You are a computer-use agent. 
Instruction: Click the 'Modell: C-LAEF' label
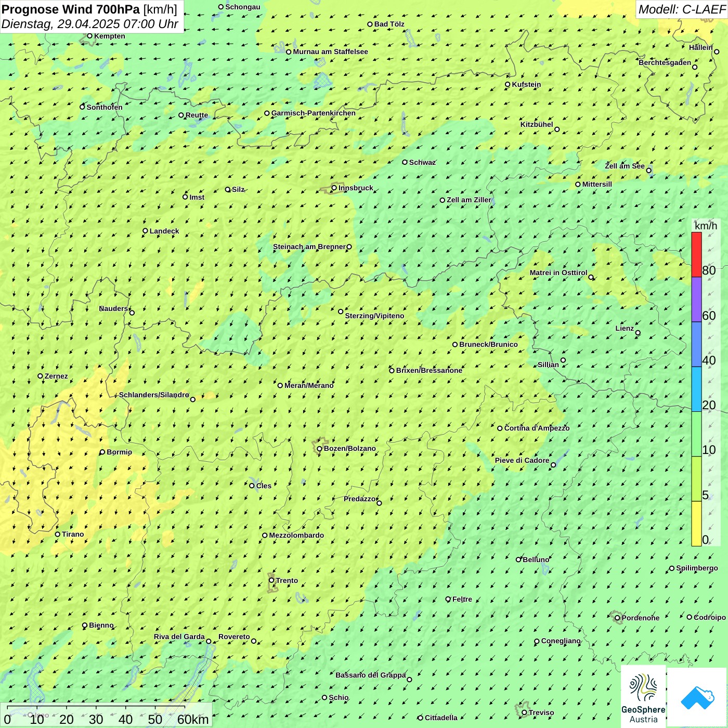[682, 9]
